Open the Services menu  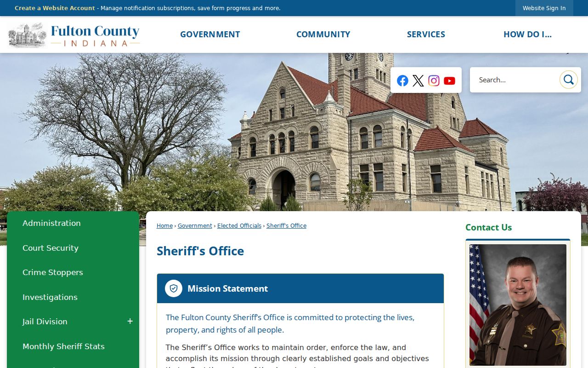pyautogui.click(x=426, y=34)
